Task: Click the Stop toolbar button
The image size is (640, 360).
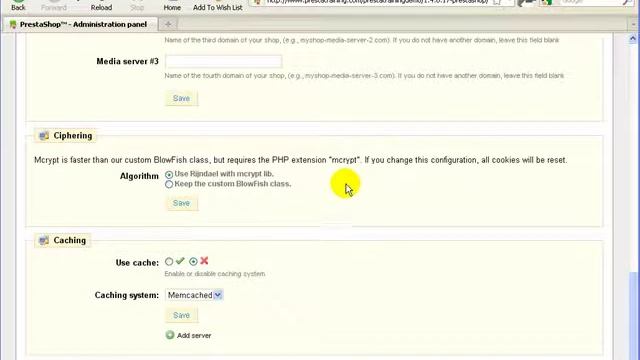Action: (x=137, y=6)
